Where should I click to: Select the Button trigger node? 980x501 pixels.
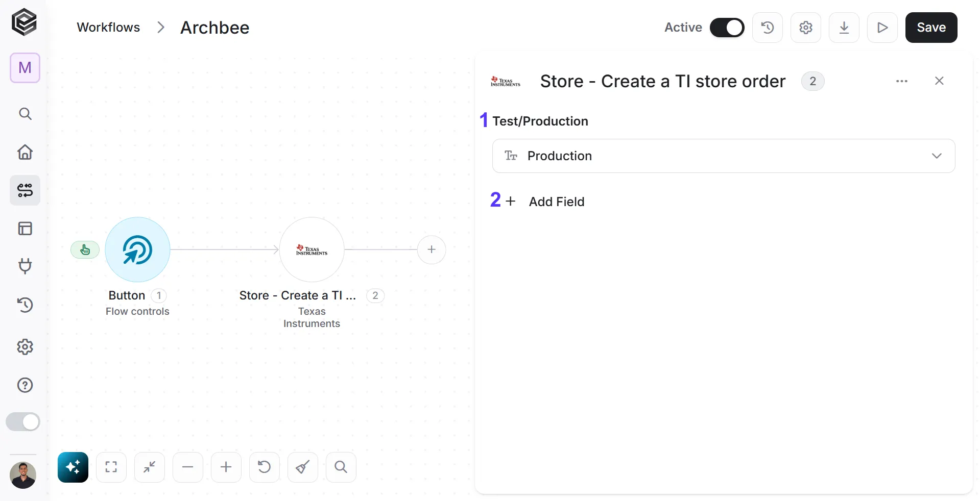click(x=137, y=249)
